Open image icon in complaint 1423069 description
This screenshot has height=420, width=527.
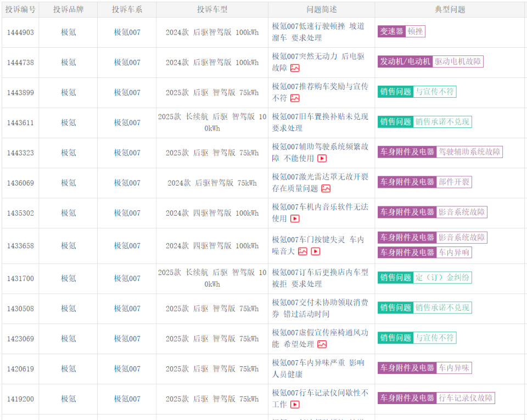(x=322, y=344)
